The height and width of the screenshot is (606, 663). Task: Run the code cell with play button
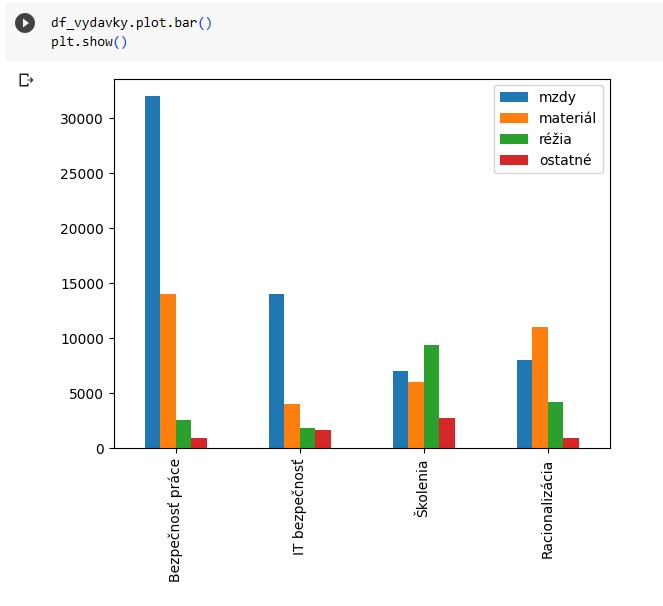[25, 23]
